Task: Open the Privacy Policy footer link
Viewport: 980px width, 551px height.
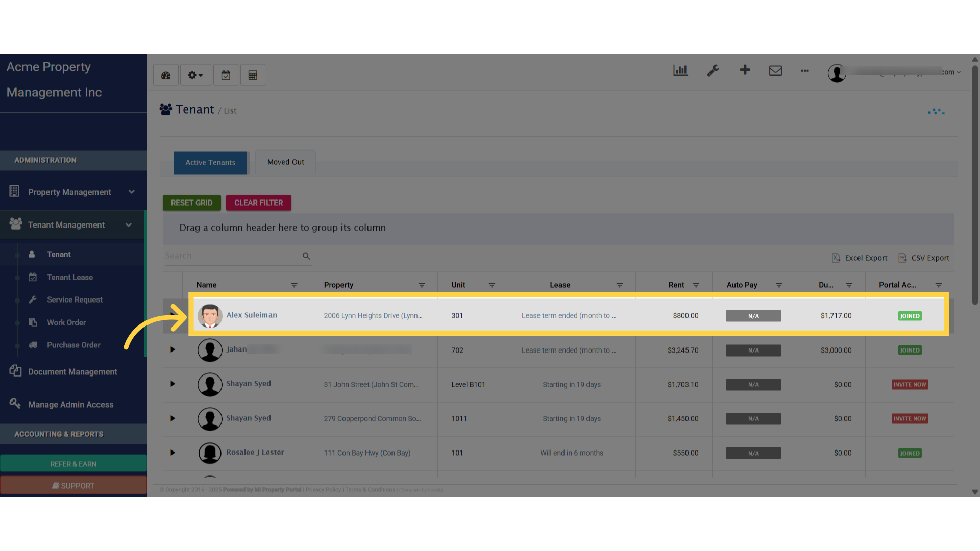Action: tap(323, 490)
